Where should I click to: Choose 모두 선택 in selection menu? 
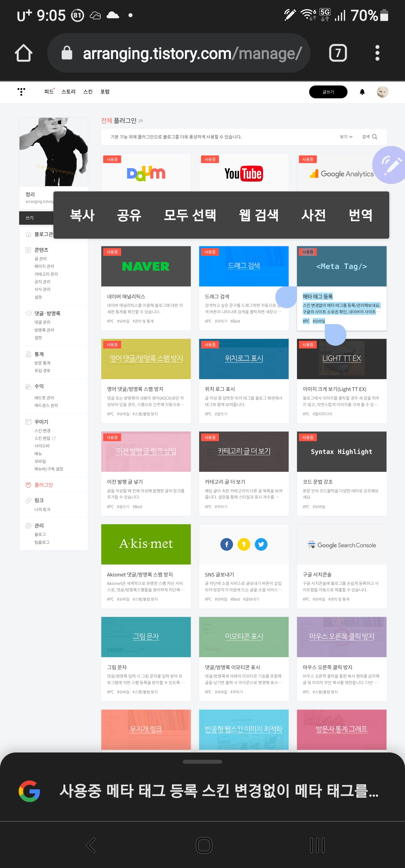pyautogui.click(x=190, y=215)
